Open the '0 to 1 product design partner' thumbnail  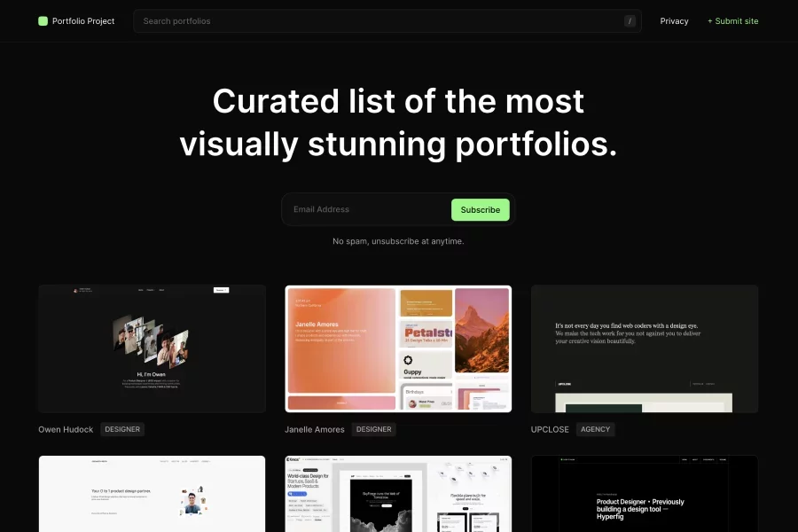(x=152, y=494)
